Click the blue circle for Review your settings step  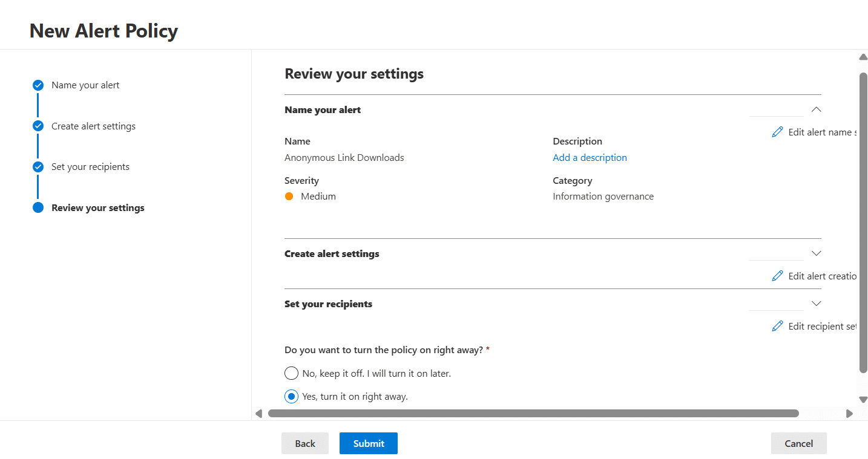tap(38, 207)
